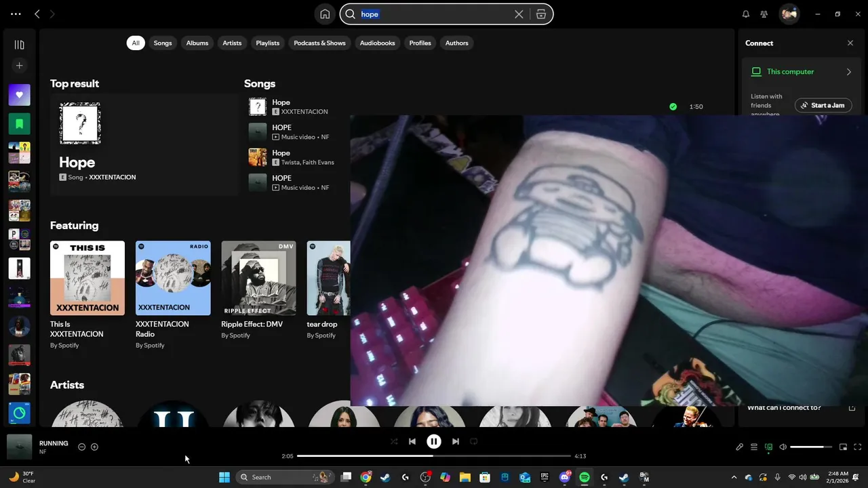Skip to the next track
Screen dimensions: 868x488
[x=456, y=441]
